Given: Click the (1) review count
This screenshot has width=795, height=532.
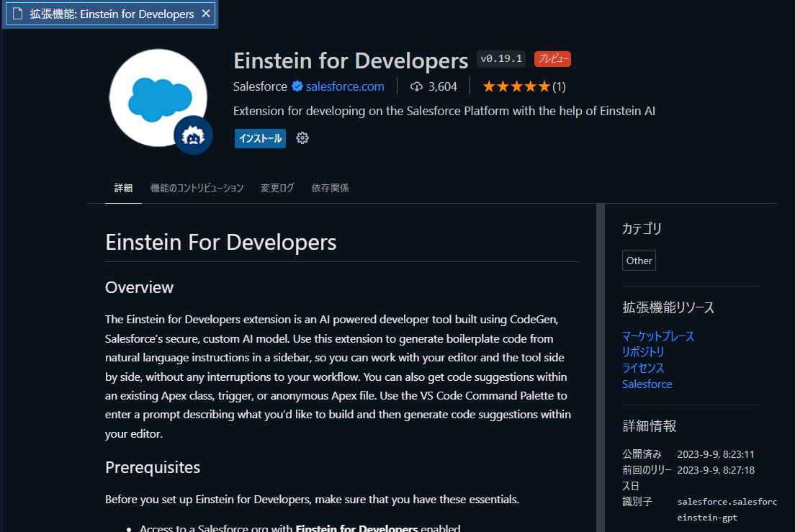Looking at the screenshot, I should tap(559, 86).
